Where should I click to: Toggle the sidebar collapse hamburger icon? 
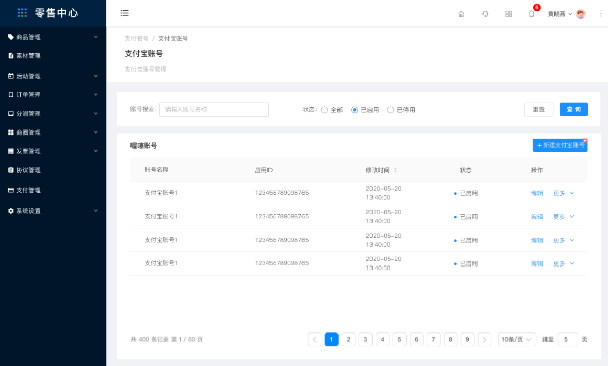124,13
